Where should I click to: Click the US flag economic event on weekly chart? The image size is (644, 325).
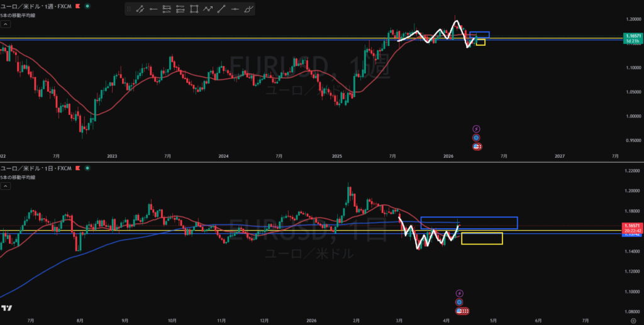coord(477,146)
